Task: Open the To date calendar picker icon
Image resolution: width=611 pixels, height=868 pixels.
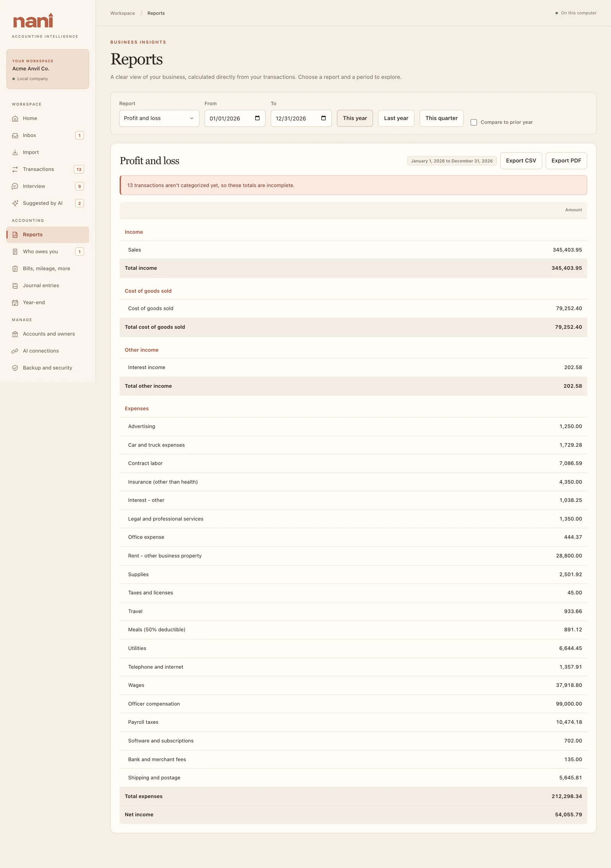Action: pos(323,118)
